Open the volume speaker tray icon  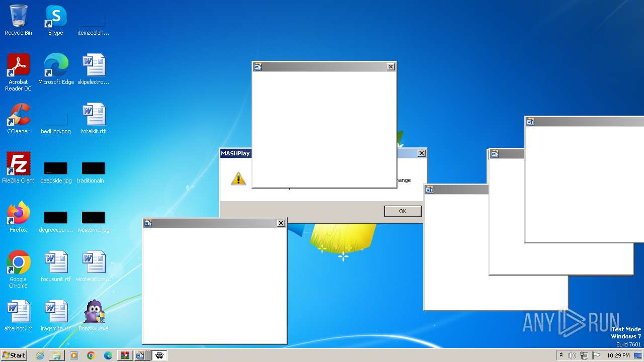click(x=572, y=355)
